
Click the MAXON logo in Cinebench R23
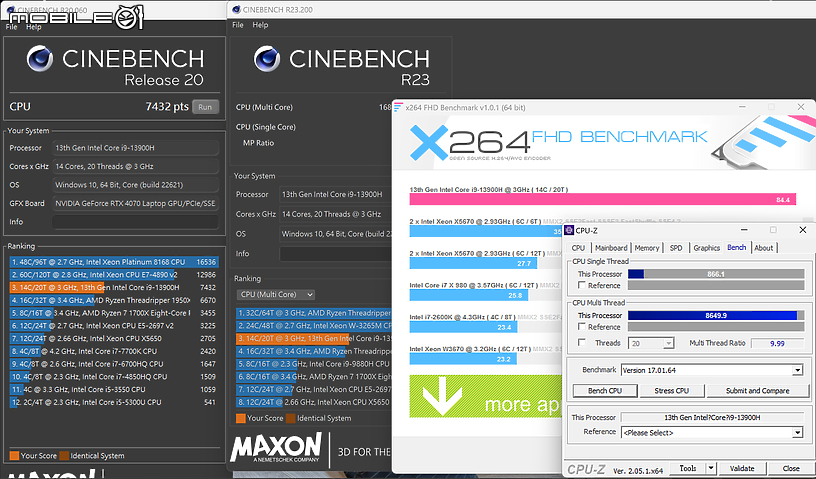(x=276, y=449)
